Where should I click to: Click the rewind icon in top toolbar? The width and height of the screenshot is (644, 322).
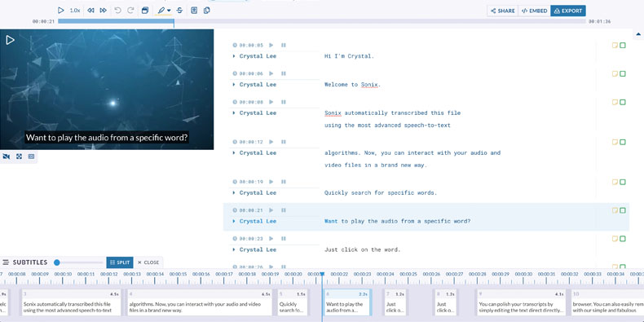90,11
